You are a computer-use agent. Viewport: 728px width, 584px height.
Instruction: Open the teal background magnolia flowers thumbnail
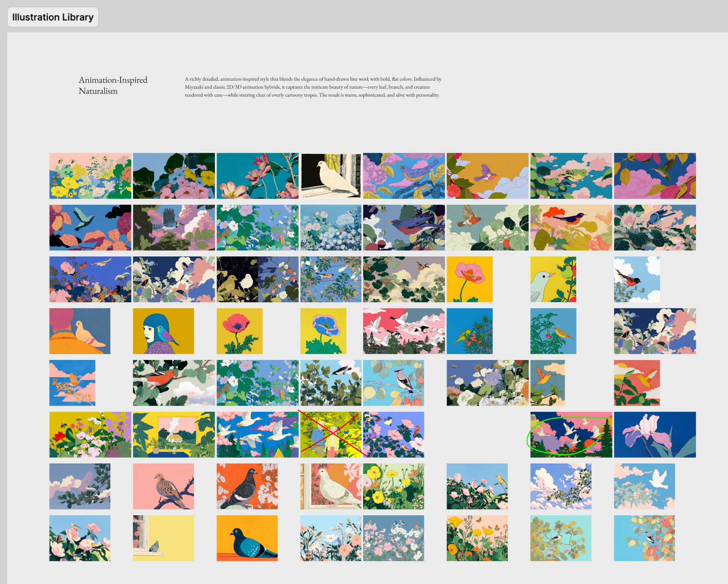pyautogui.click(x=258, y=176)
